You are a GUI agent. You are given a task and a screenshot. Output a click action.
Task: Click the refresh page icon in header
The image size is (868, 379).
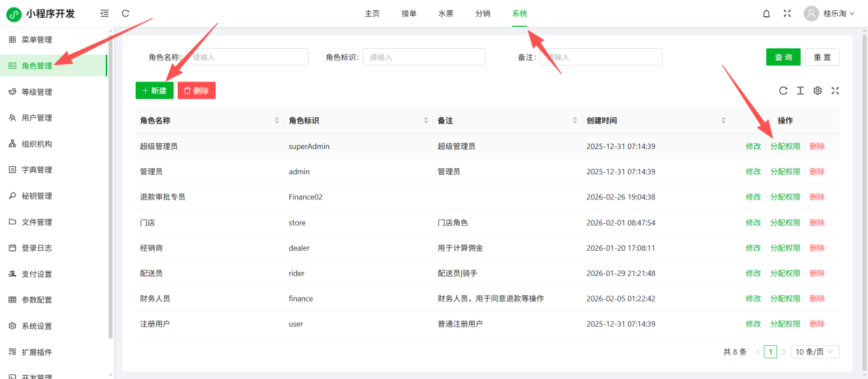pos(125,14)
